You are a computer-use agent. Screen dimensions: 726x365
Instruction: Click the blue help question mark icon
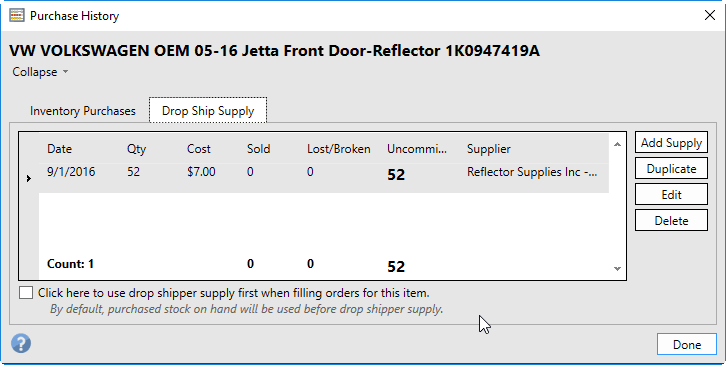tap(21, 344)
